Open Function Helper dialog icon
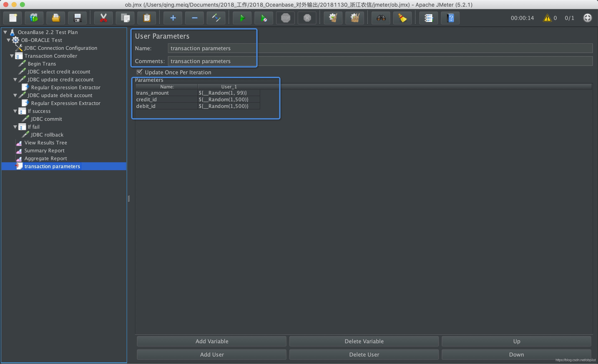Viewport: 598px width, 364px height. click(429, 18)
